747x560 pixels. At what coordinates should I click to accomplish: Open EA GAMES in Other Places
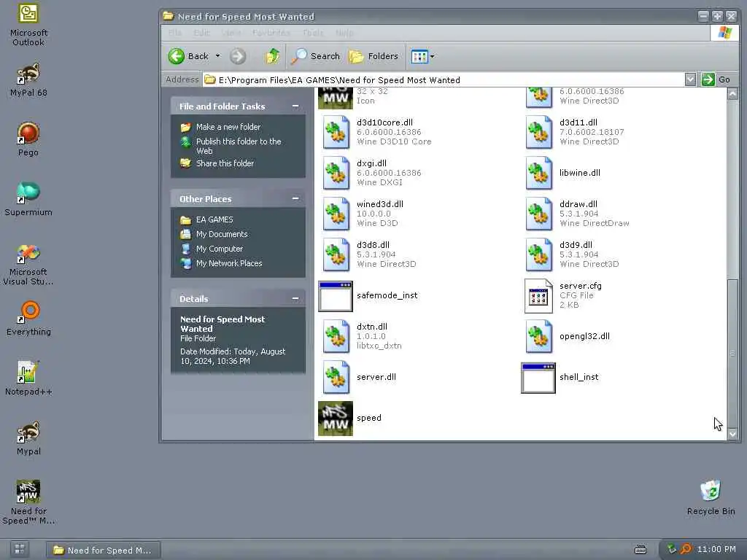point(214,219)
